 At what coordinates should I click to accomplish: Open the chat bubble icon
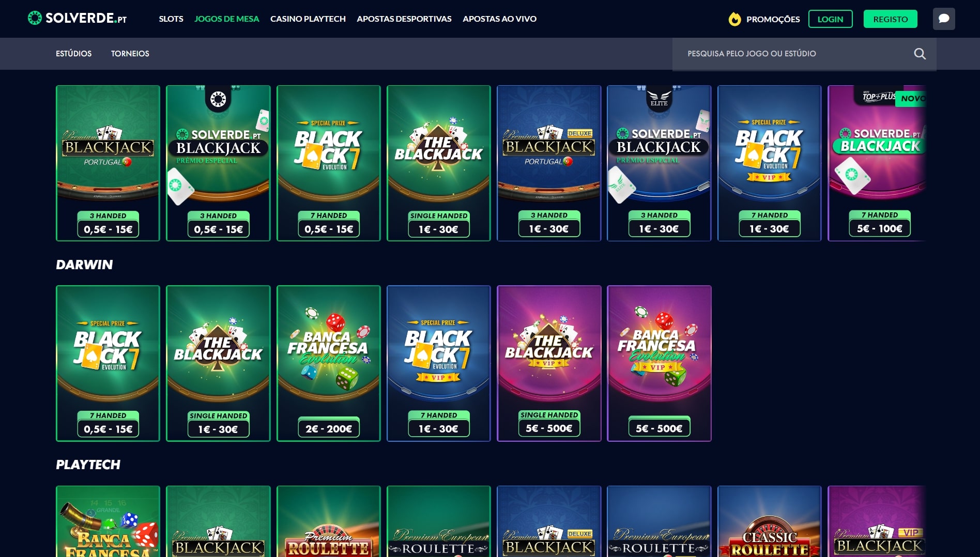(943, 19)
